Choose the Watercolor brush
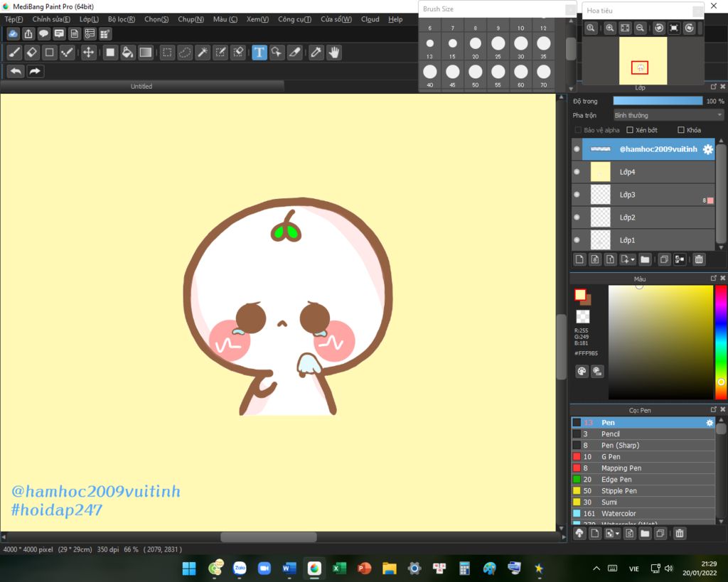Image resolution: width=728 pixels, height=582 pixels. point(643,513)
